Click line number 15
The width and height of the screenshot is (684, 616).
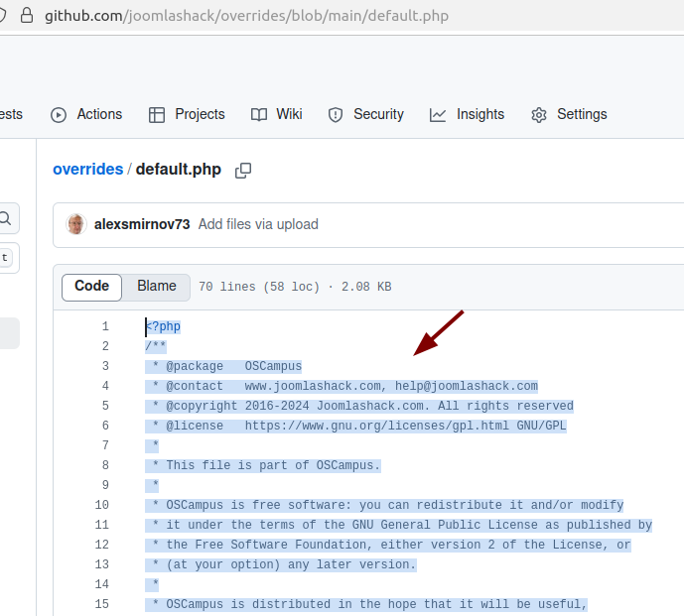point(101,604)
